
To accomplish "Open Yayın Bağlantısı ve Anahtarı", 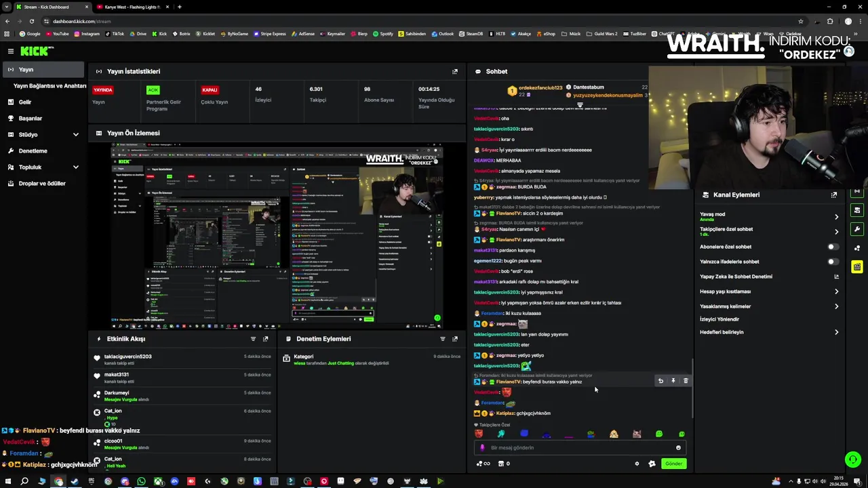I will tap(50, 86).
